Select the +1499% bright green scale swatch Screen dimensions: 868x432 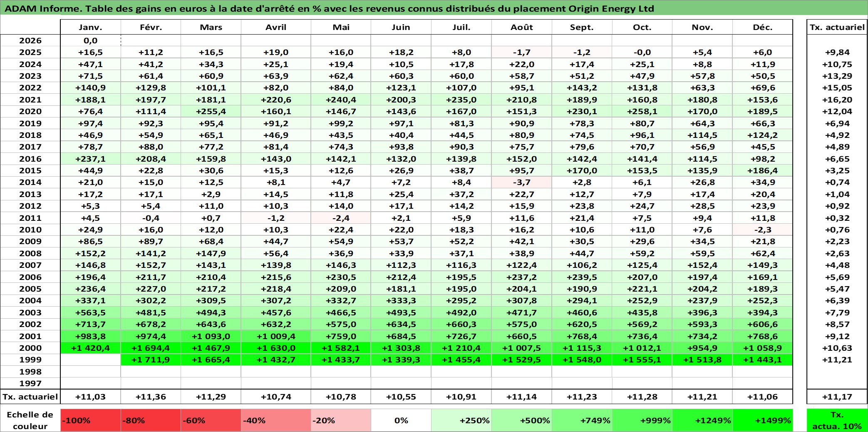(763, 420)
